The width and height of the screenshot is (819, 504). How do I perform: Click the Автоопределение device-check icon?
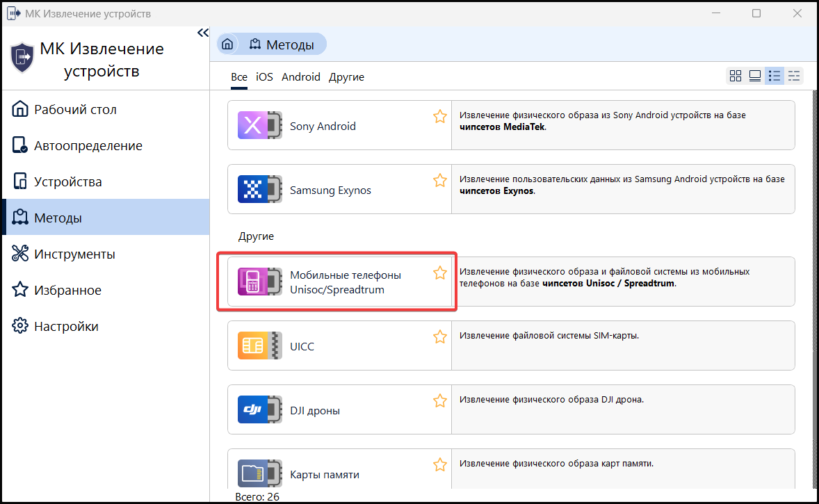pos(20,145)
